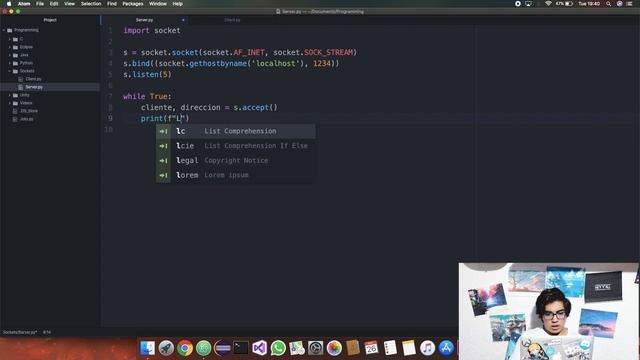Open the green Atom icon in dock
Screen dimensions: 640x360
pos(203,348)
